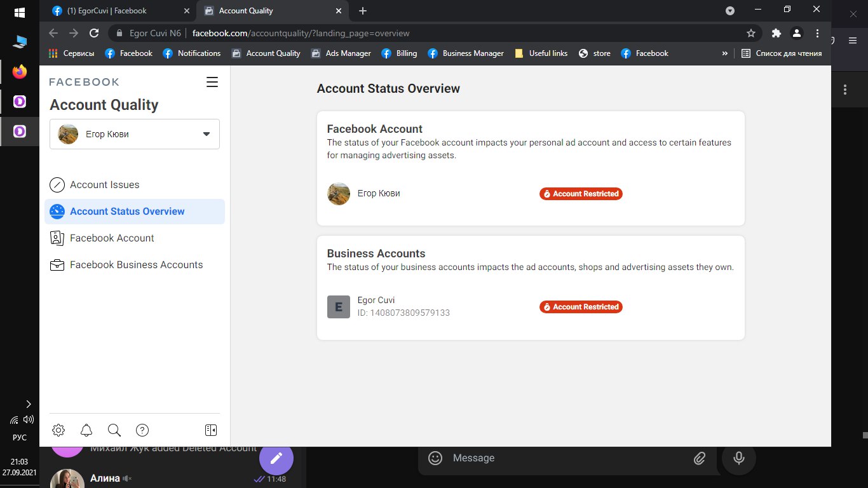Viewport: 868px width, 488px height.
Task: Open the notifications bell in sidebar
Action: pos(86,430)
